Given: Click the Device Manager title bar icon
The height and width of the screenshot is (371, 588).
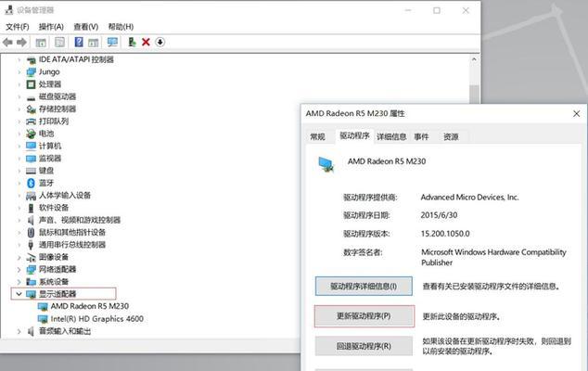Looking at the screenshot, I should coord(8,10).
